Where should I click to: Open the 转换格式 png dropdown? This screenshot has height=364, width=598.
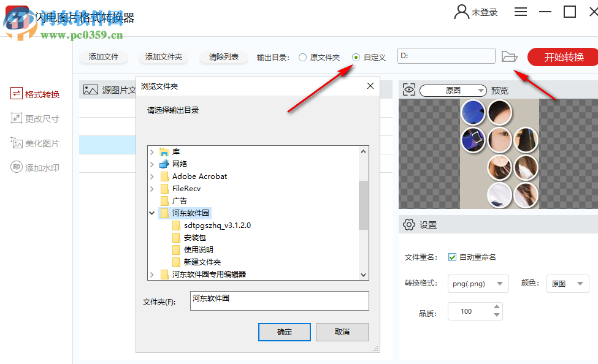coord(478,284)
